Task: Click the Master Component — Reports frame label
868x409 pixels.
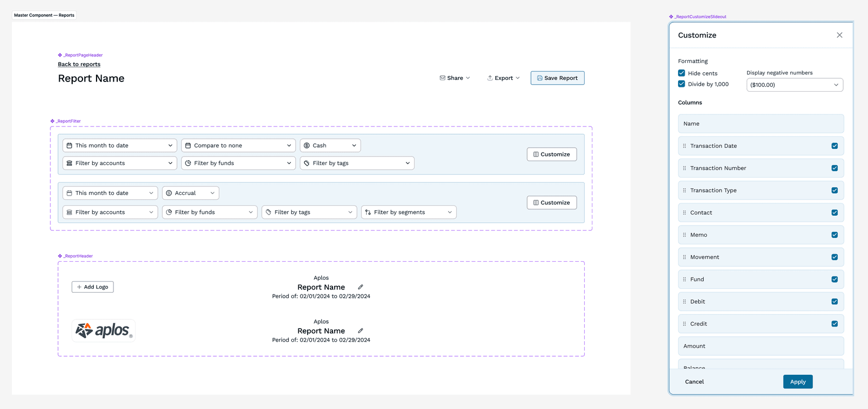Action: (x=44, y=15)
